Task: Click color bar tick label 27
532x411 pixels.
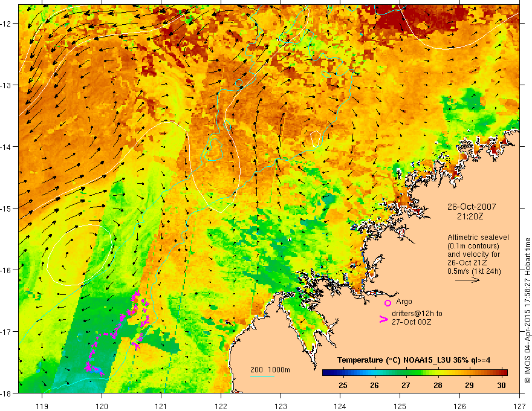Action: tap(406, 385)
